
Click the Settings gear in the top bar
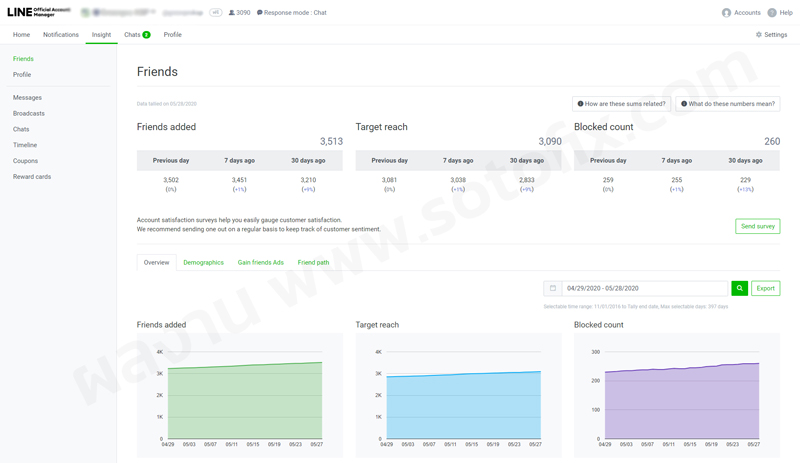[771, 35]
